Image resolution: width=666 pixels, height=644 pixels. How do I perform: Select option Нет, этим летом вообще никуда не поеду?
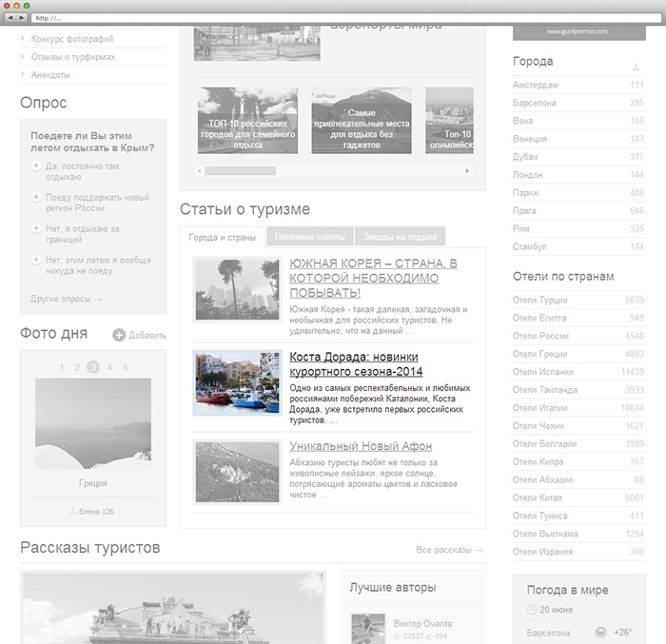coord(36,260)
